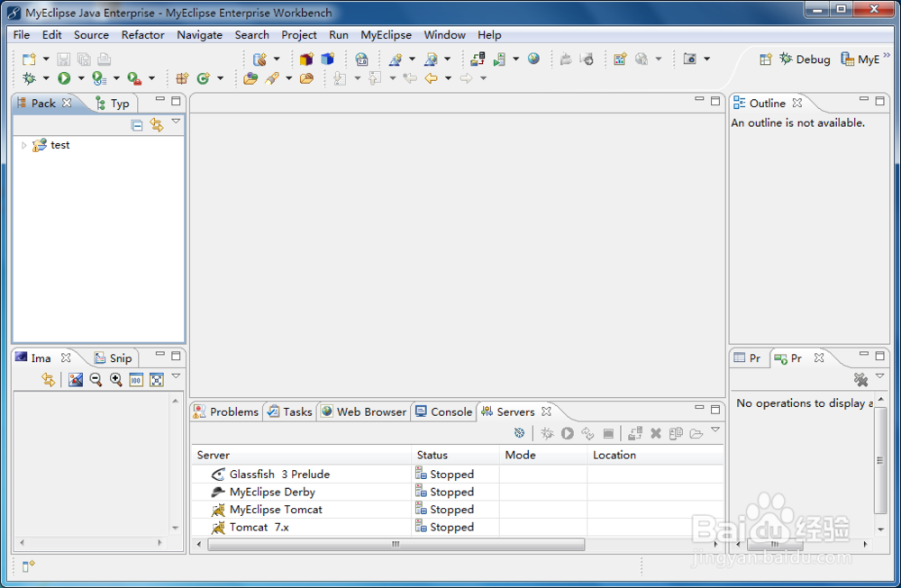The image size is (901, 588).
Task: Open the Back history dropdown arrow
Action: tap(448, 78)
